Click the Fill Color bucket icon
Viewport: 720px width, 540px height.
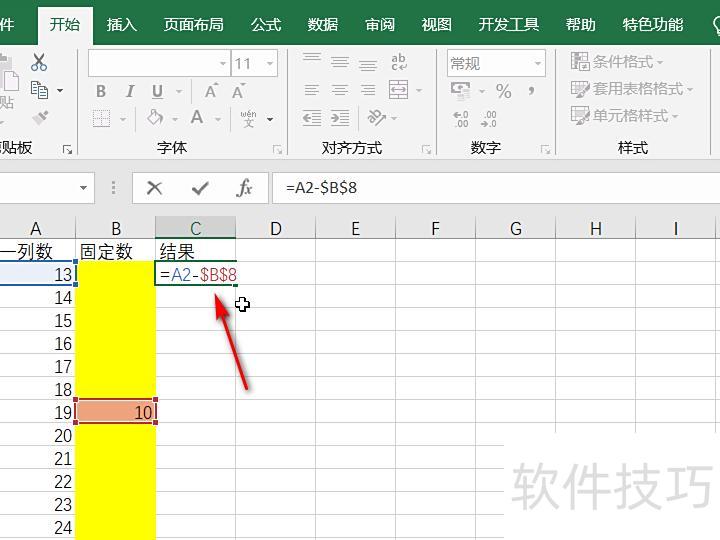point(155,118)
